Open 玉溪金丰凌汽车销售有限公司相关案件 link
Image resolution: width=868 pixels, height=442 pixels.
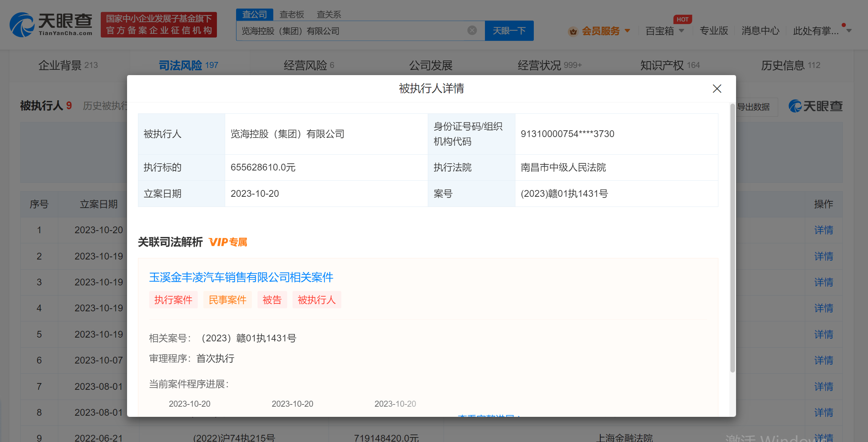(241, 278)
